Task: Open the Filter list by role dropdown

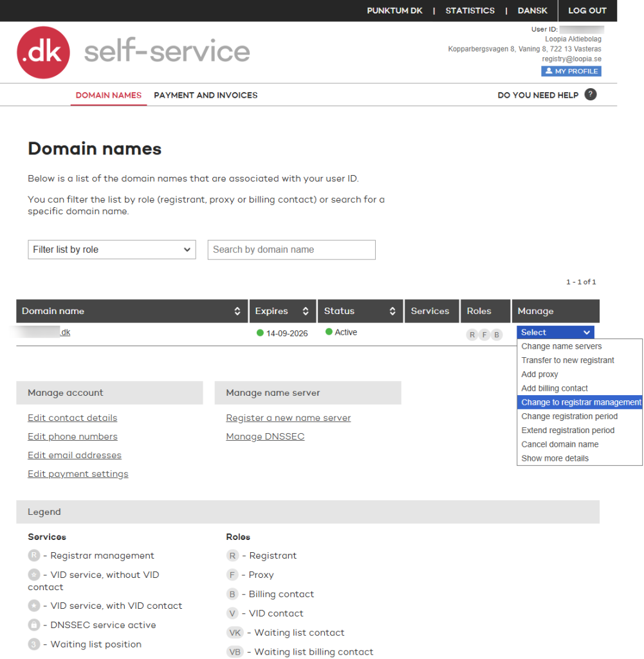Action: click(112, 250)
